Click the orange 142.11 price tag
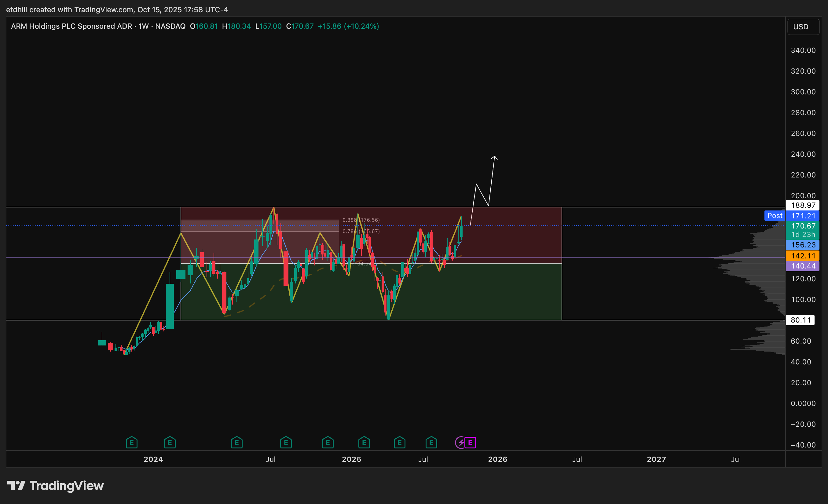 coord(803,256)
